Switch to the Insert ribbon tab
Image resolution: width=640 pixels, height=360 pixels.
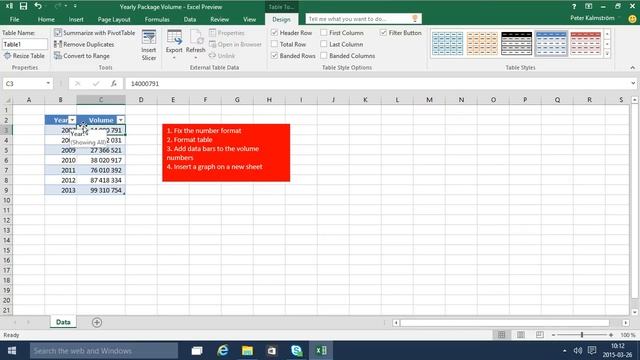76,19
